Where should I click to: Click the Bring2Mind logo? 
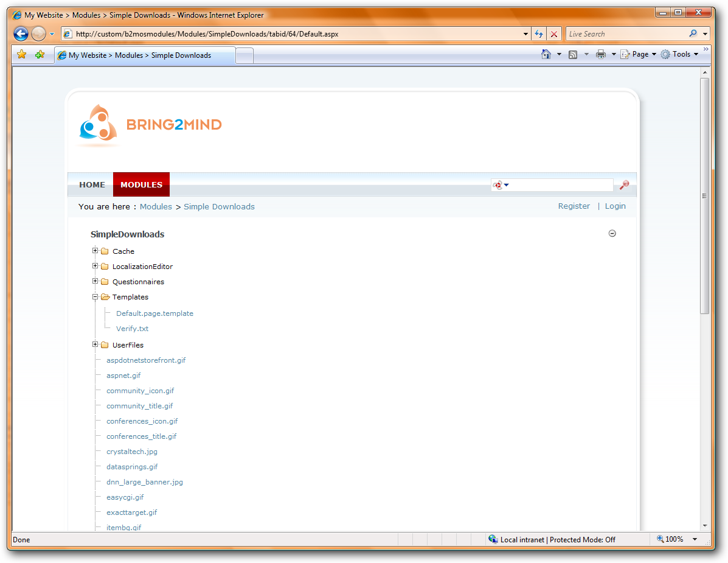tap(150, 124)
